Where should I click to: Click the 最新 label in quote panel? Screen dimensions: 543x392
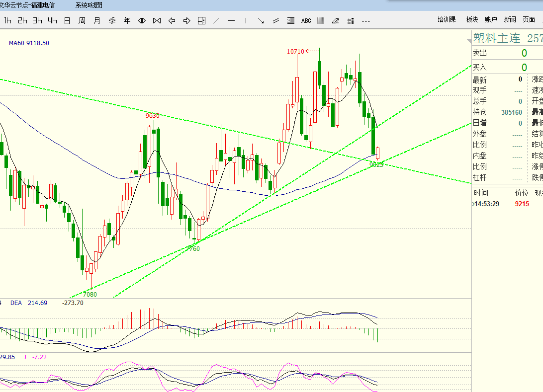480,80
